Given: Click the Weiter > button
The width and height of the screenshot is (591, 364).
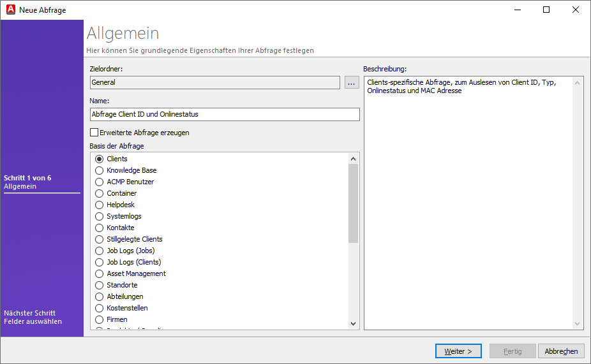Looking at the screenshot, I should tap(458, 351).
